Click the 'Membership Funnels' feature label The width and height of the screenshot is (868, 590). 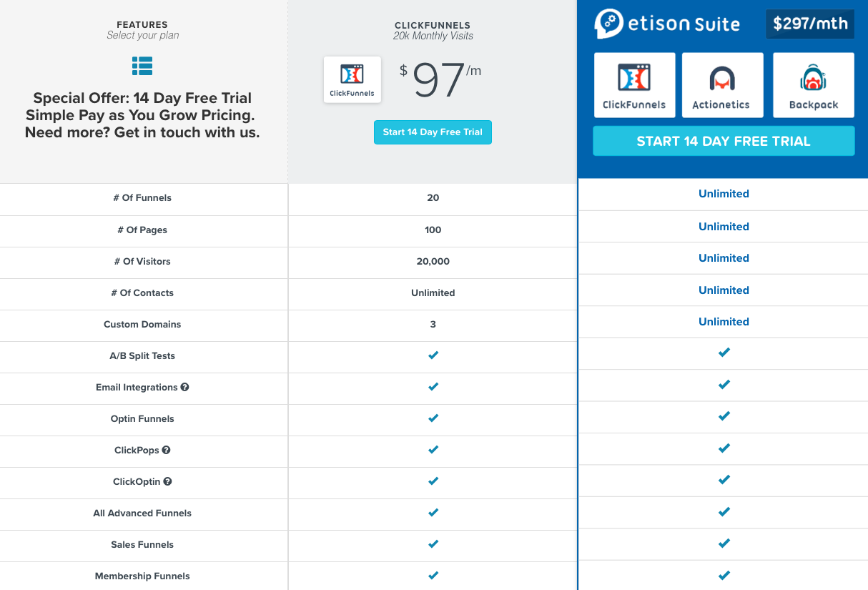click(x=142, y=576)
